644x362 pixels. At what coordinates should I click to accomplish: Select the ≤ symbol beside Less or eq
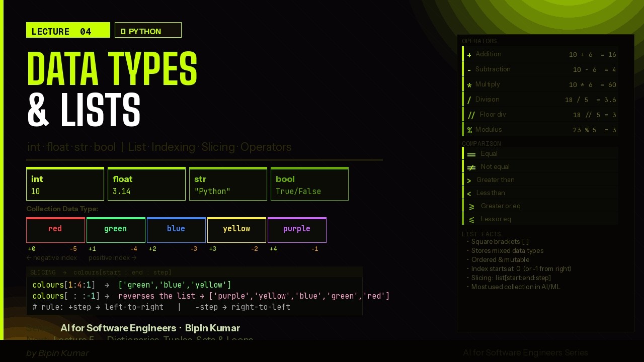[471, 220]
